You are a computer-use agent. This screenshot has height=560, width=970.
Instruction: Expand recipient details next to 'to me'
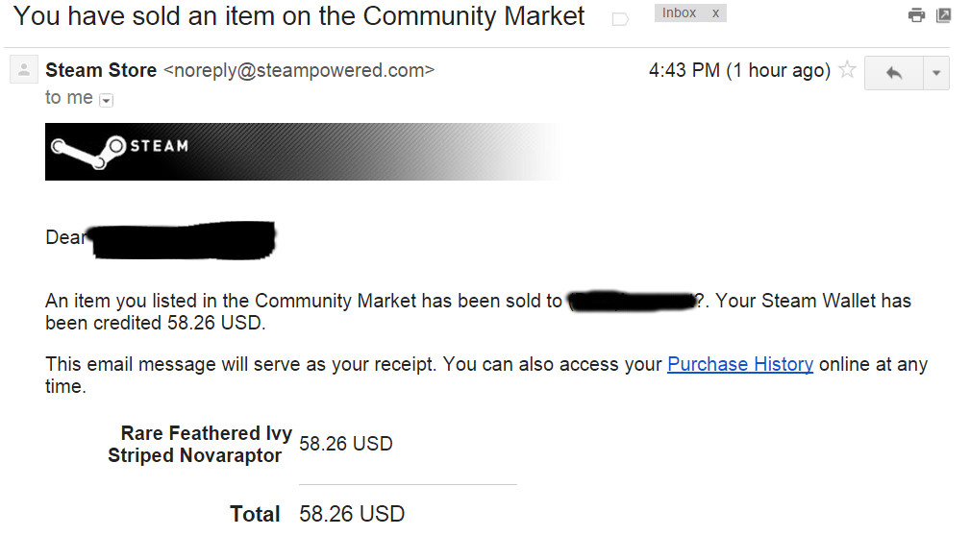point(107,100)
